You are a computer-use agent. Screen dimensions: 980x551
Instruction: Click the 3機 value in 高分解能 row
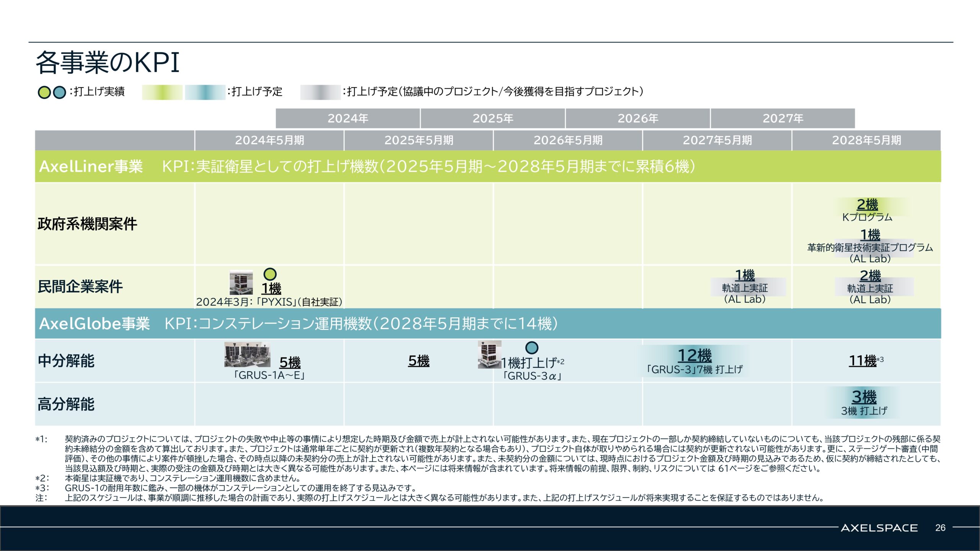click(x=864, y=397)
